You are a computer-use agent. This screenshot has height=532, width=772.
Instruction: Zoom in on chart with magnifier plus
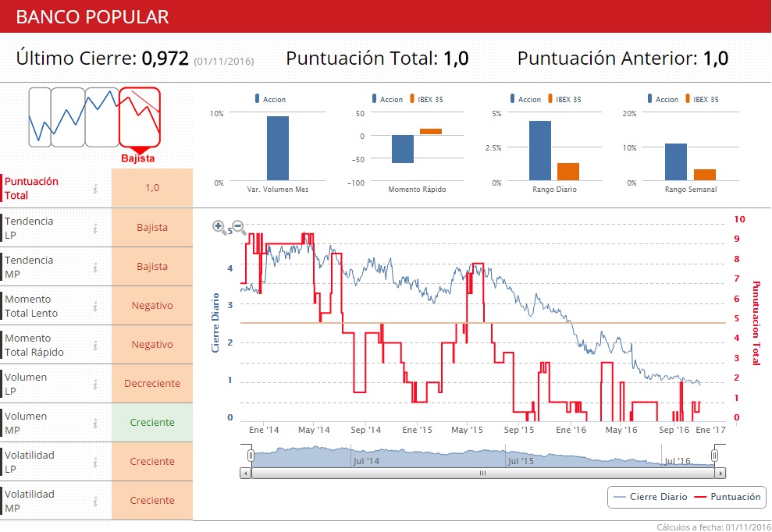(219, 227)
